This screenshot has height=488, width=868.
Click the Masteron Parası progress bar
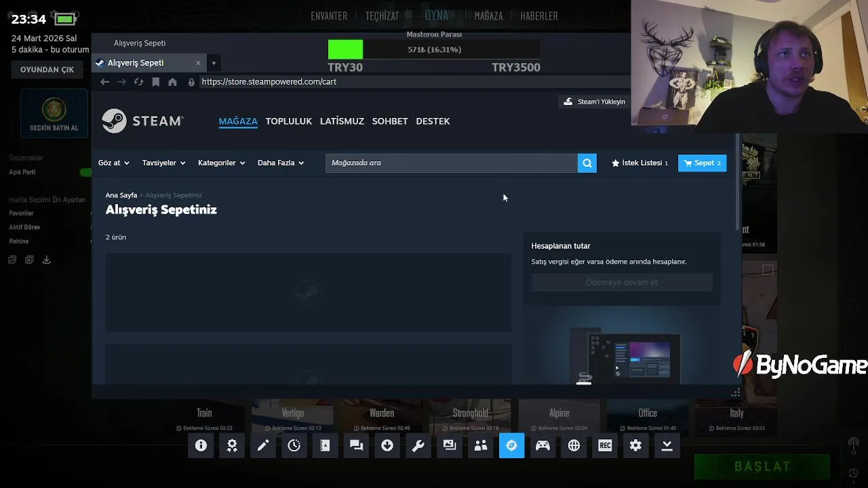pyautogui.click(x=434, y=49)
